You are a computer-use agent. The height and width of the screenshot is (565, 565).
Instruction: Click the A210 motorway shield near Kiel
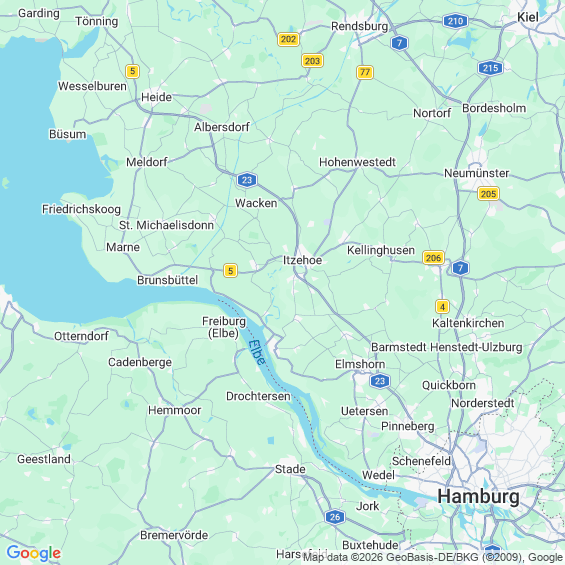[x=455, y=21]
